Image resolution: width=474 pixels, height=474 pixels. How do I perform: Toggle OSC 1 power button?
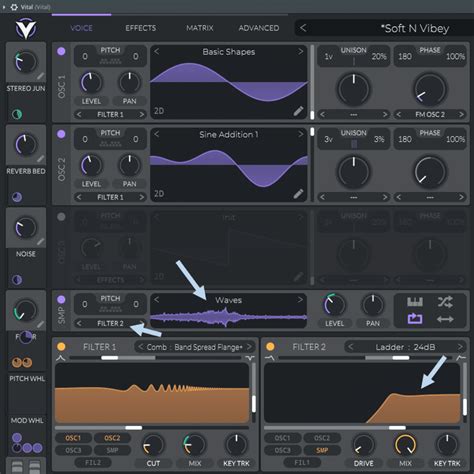tap(61, 51)
